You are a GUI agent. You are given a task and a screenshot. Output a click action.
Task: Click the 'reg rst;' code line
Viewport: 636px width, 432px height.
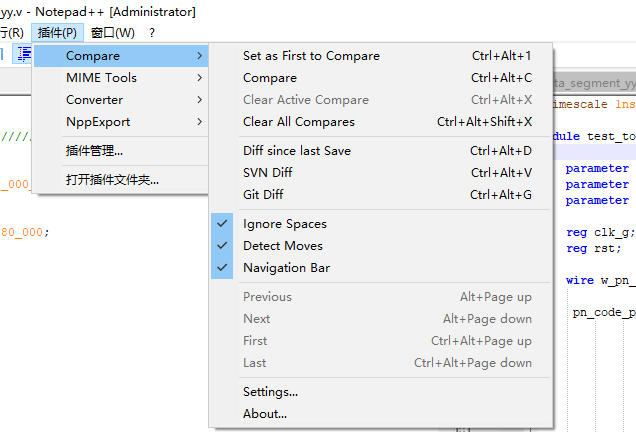tap(593, 248)
